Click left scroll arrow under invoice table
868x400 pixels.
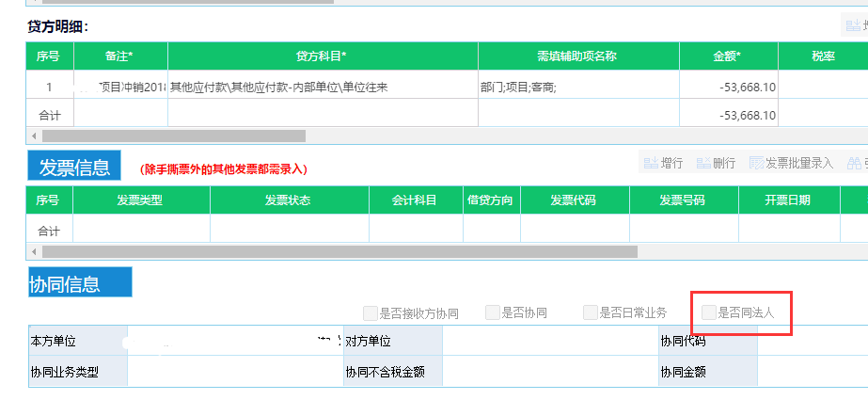[x=34, y=251]
